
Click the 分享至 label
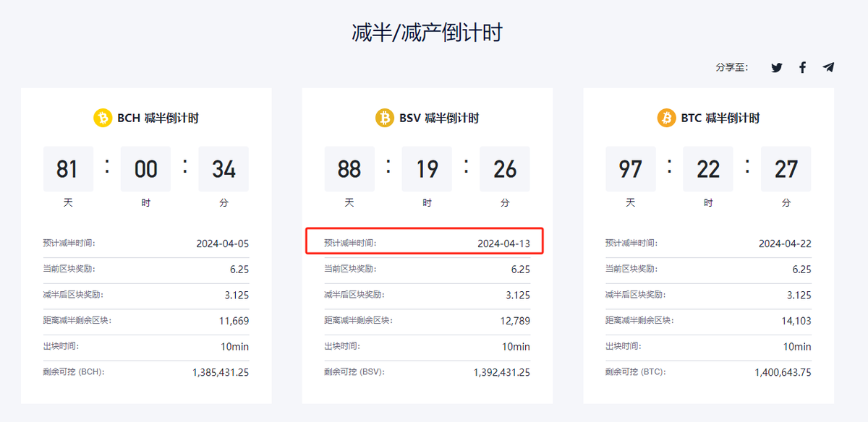pos(732,67)
